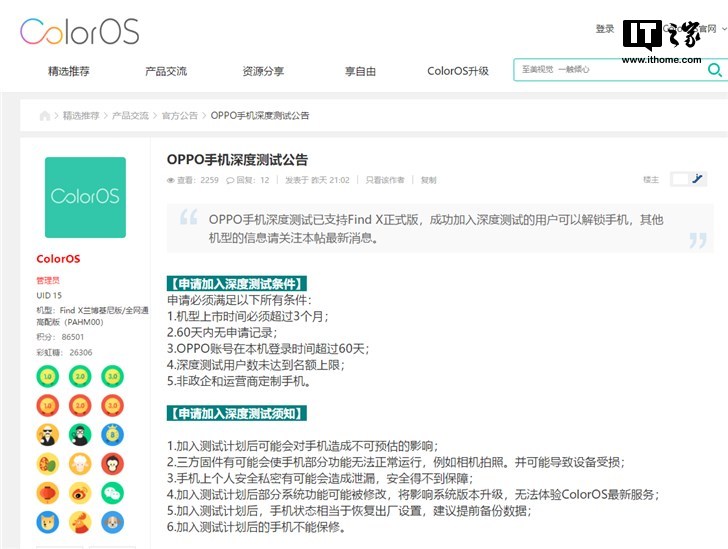Click the 【申请加入深度测试条件】 heading
This screenshot has height=549, width=728.
237,283
